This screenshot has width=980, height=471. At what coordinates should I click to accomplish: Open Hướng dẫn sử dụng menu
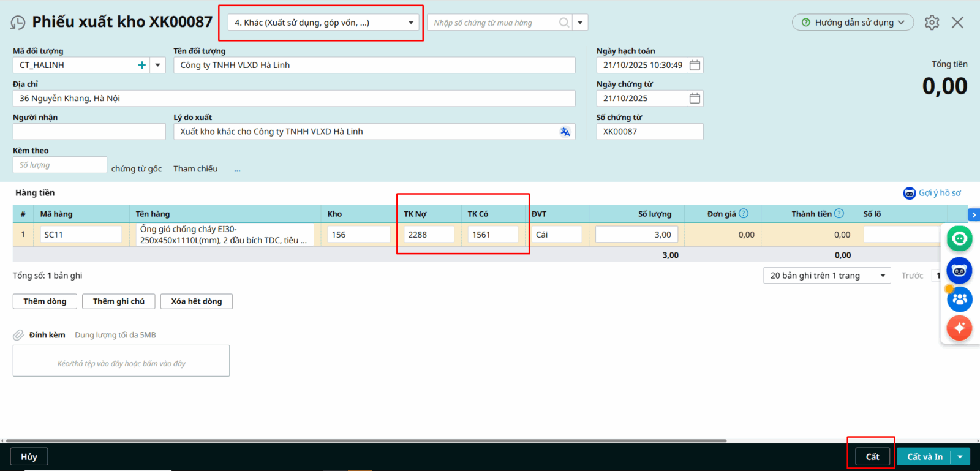tap(853, 23)
